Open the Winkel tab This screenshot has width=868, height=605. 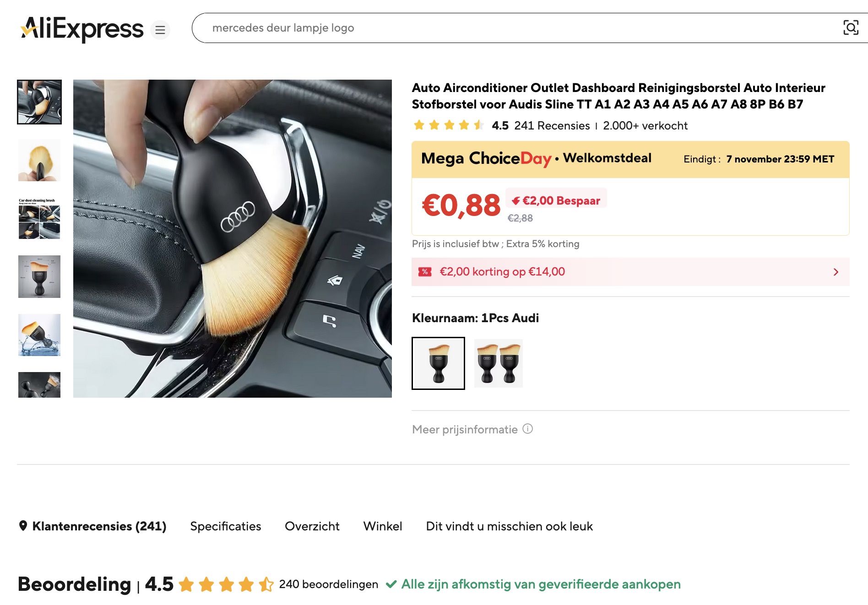tap(383, 526)
